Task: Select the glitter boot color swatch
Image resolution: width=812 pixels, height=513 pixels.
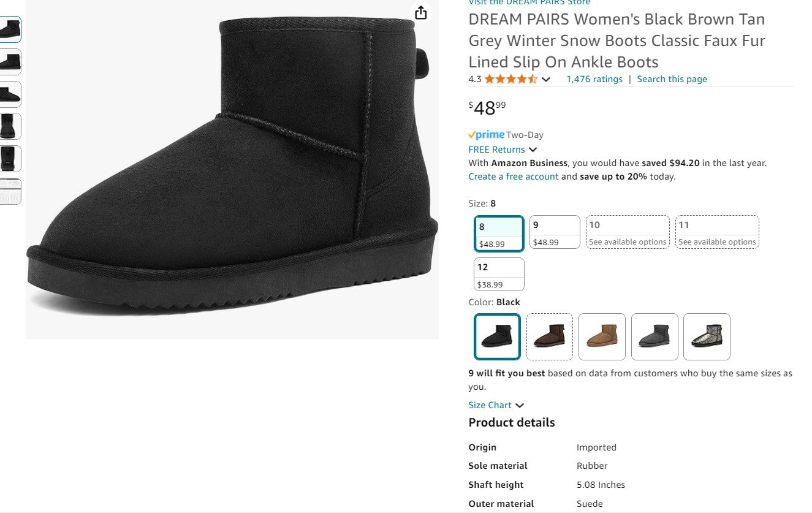Action: (707, 336)
